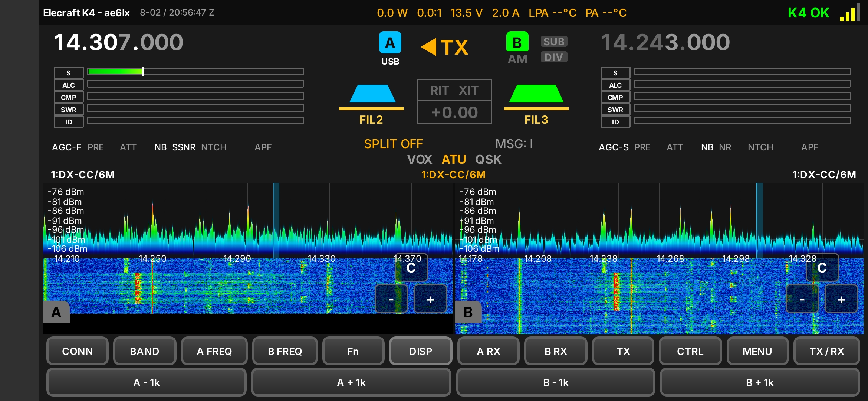Zoom in panadapter B with plus button
Screen dimensions: 868x401
point(841,299)
